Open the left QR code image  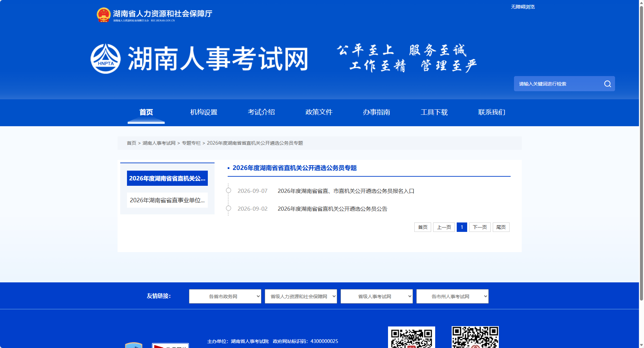411,337
